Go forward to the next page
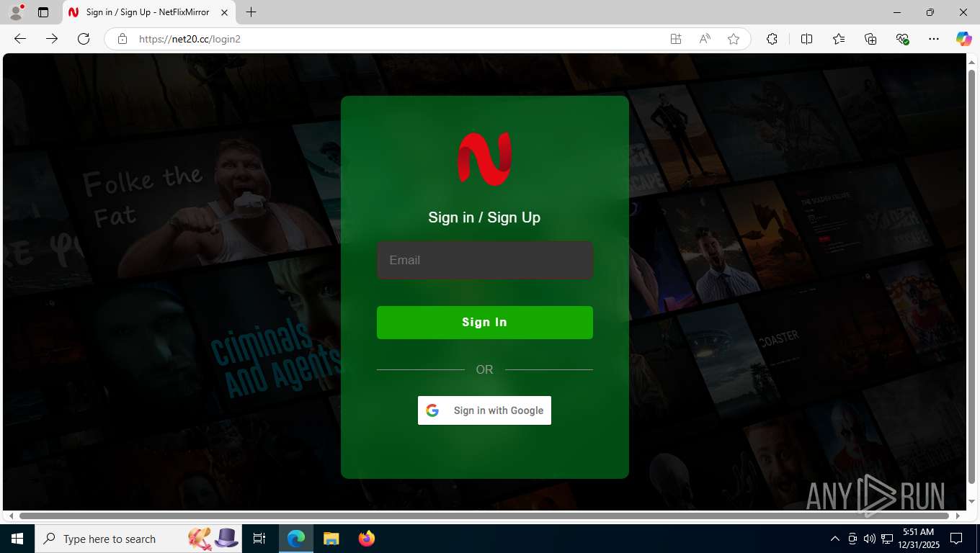The height and width of the screenshot is (553, 980). tap(52, 39)
